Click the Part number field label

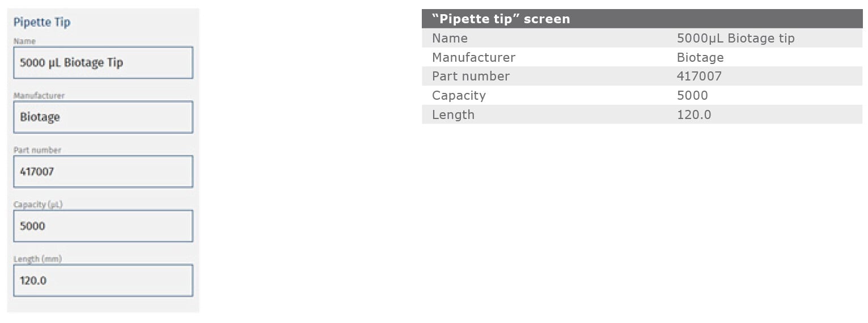(37, 150)
